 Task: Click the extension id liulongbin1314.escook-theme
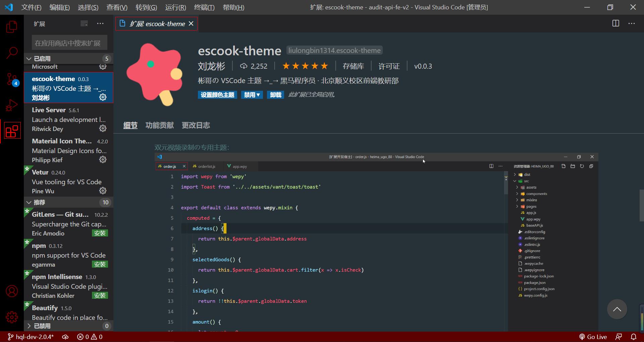pos(334,51)
